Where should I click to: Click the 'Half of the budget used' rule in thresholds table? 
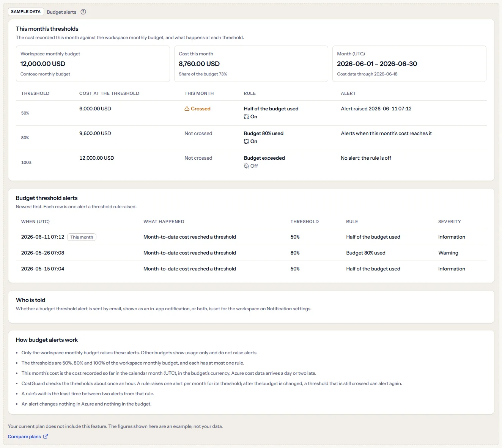tap(271, 109)
